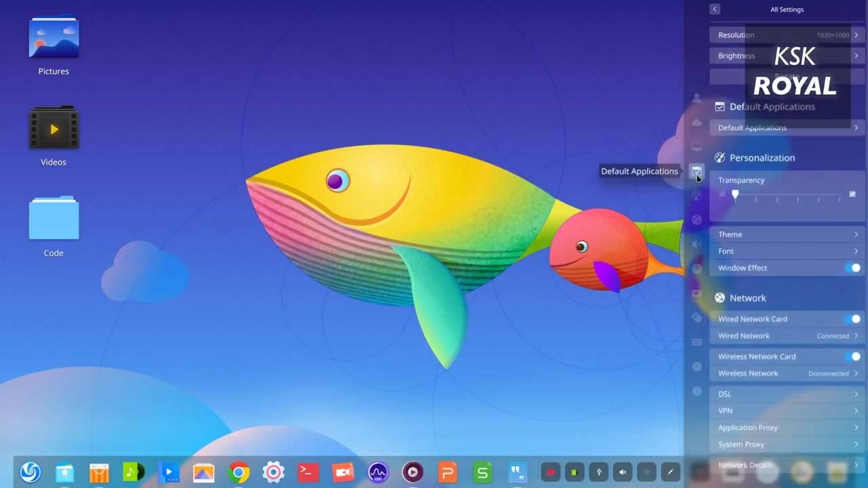The image size is (868, 488).
Task: Click the Network globe icon in sidebar
Action: coord(696,219)
